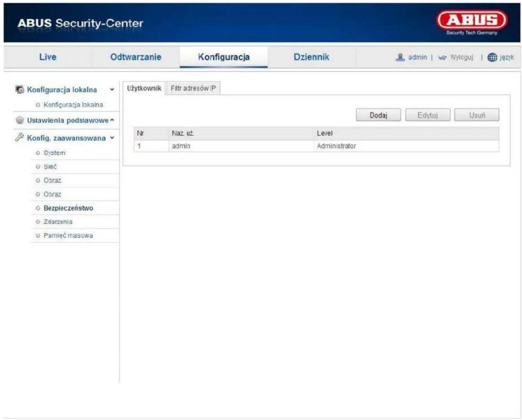Open the Zdarzenia settings item
522x420 pixels.
tap(58, 222)
